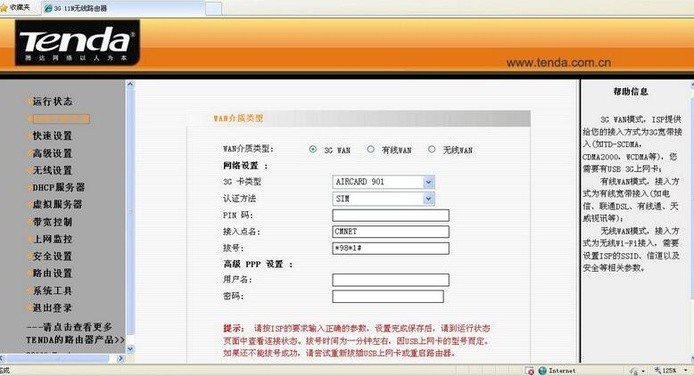Click the sidebar scrollbar down arrow
The width and height of the screenshot is (694, 376).
coord(130,349)
